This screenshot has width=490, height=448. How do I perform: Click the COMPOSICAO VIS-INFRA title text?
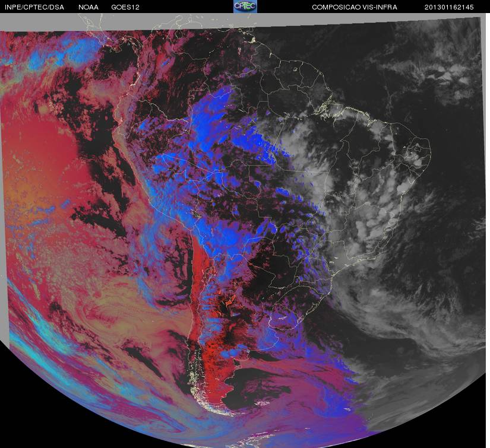pyautogui.click(x=355, y=7)
